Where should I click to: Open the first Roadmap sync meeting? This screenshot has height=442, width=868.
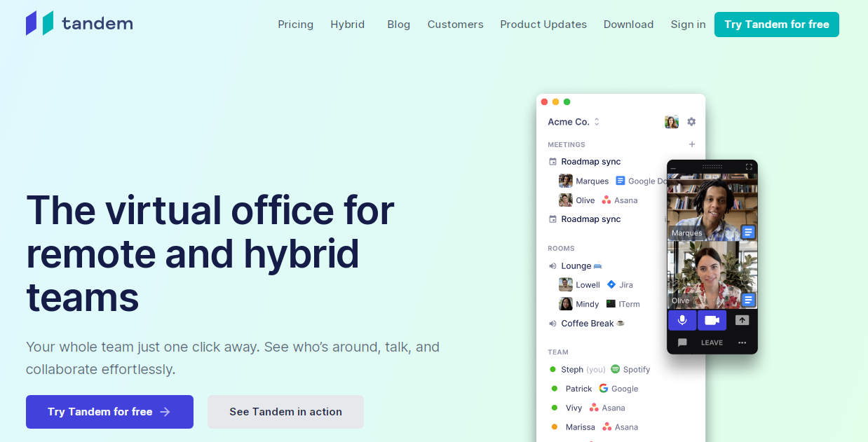(590, 162)
